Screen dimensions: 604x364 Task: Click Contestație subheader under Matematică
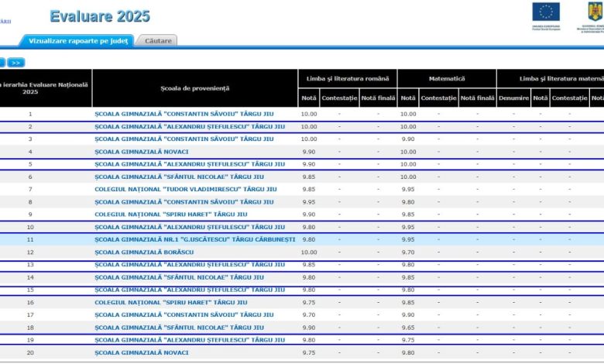(439, 98)
